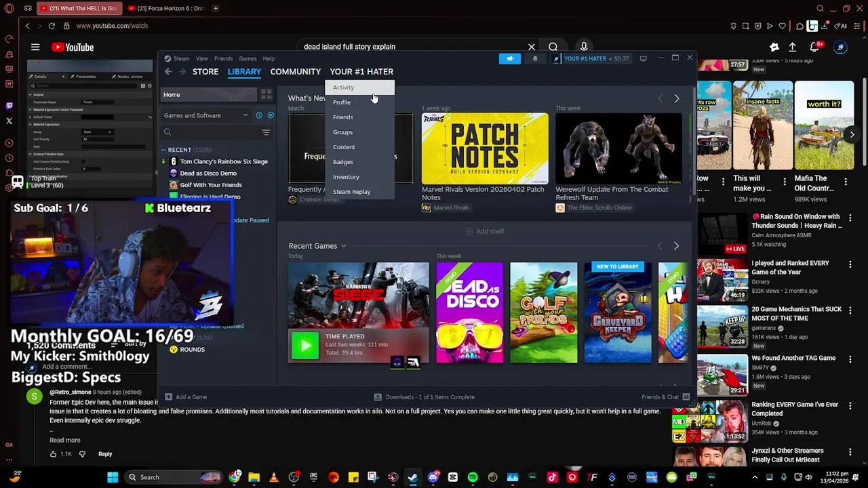The image size is (868, 488).
Task: Open advanced filter options in library search
Action: click(x=266, y=132)
